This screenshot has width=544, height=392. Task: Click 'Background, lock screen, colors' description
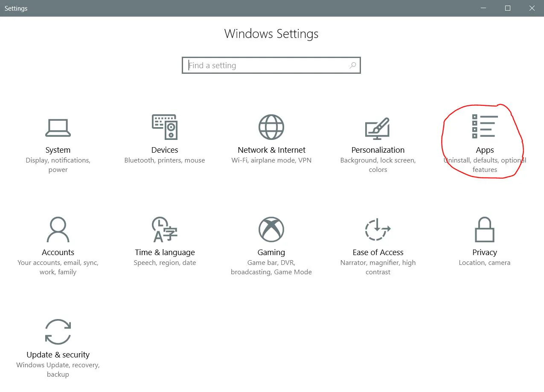tap(378, 165)
